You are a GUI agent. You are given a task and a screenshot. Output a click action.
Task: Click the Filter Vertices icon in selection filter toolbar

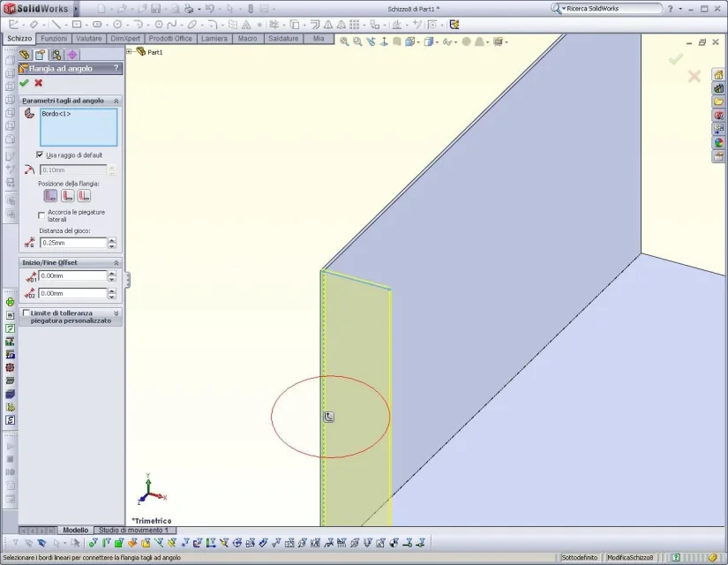[94, 542]
